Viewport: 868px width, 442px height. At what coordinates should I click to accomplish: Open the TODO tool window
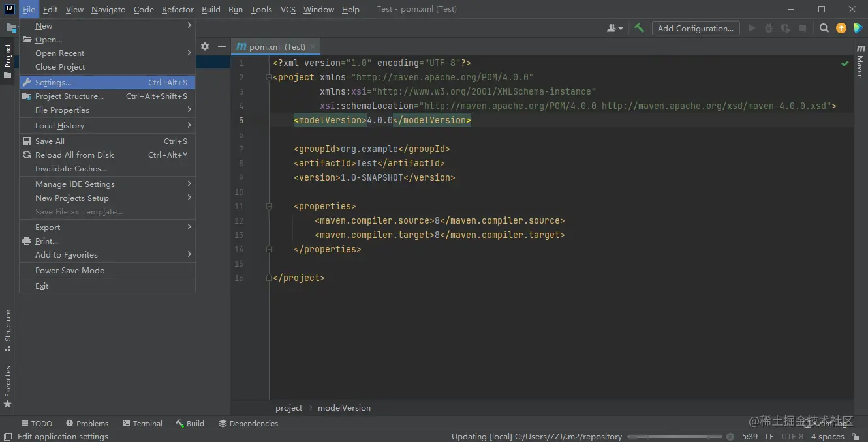(37, 423)
